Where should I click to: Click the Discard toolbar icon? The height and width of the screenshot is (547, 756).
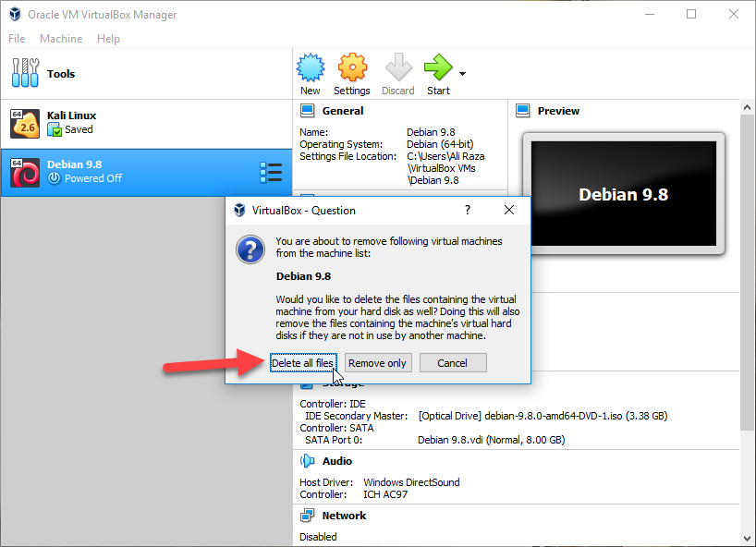pos(397,68)
